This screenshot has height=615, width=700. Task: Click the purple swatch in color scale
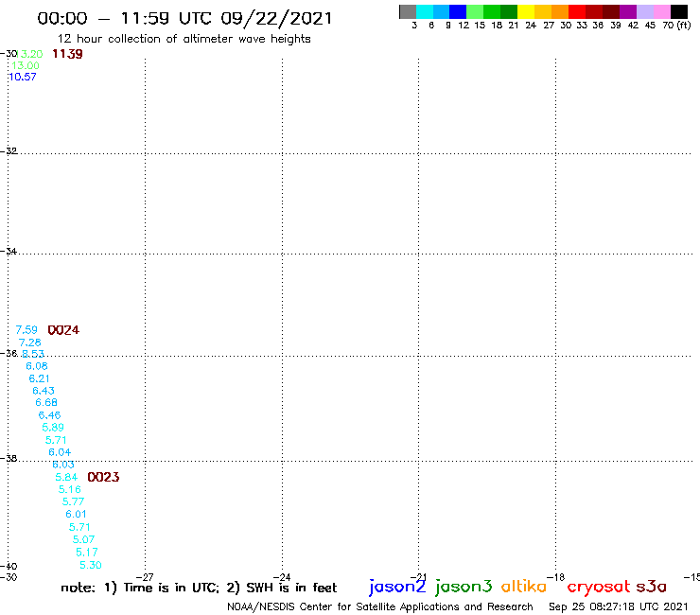(628, 11)
